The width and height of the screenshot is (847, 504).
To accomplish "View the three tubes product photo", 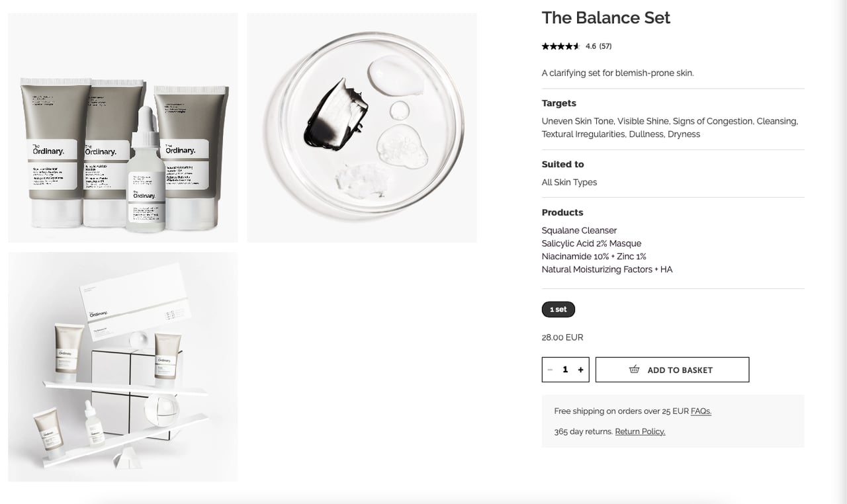I will tap(122, 127).
